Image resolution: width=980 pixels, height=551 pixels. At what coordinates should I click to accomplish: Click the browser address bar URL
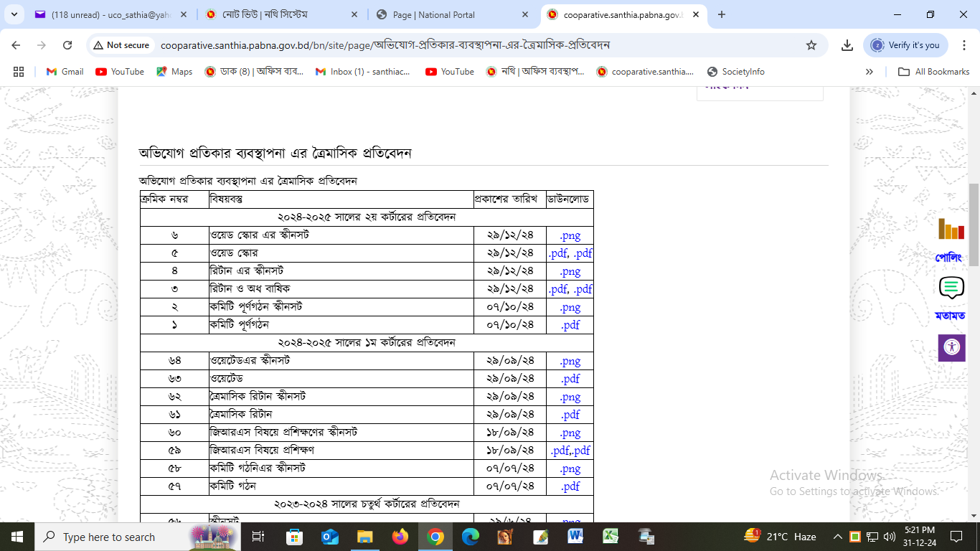[385, 45]
